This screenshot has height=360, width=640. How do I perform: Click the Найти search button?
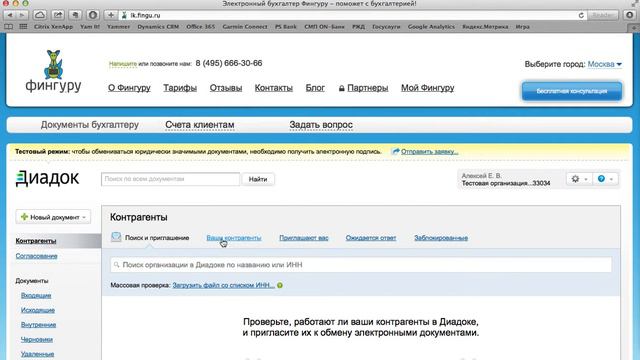258,179
